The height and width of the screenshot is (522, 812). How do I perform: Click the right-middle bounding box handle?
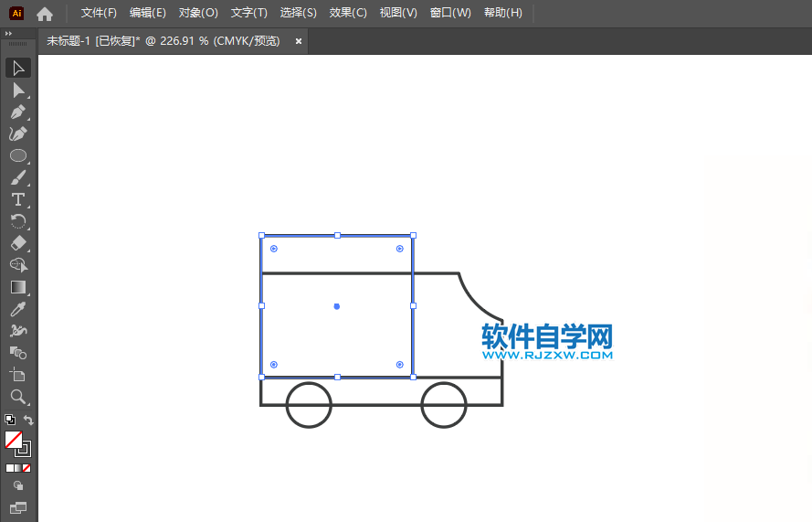[x=413, y=306]
